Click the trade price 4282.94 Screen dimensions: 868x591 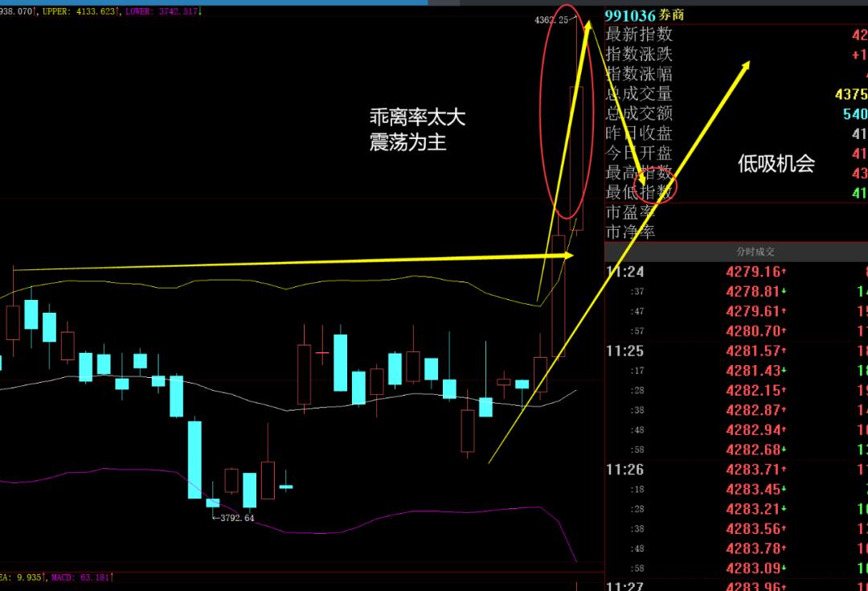click(x=753, y=430)
